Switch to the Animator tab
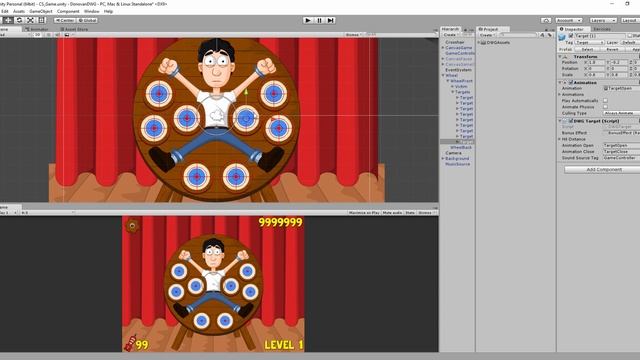Viewport: 640px width, 360px height. tap(37, 29)
